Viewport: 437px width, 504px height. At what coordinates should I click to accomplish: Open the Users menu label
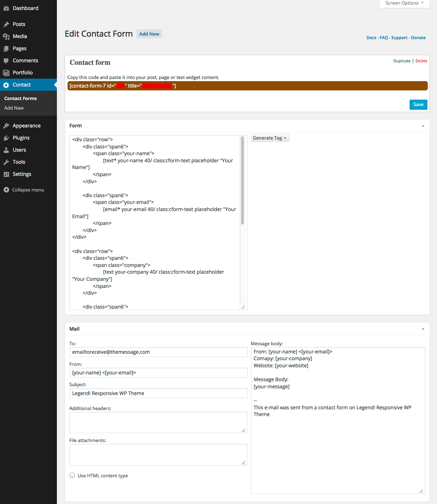(x=19, y=150)
